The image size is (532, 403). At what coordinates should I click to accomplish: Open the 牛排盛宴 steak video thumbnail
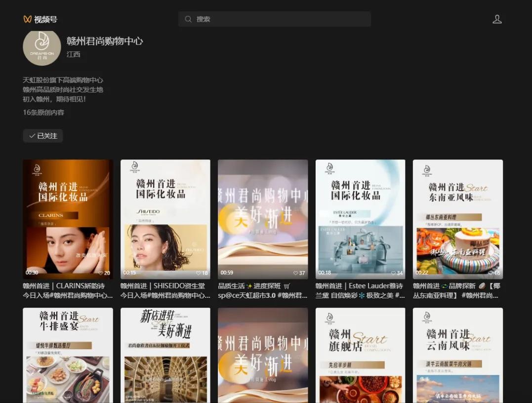68,356
